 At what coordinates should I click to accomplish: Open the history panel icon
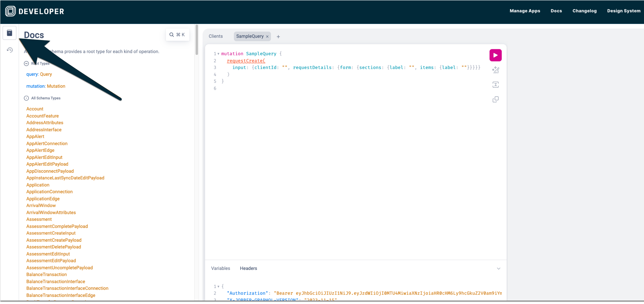[x=10, y=50]
